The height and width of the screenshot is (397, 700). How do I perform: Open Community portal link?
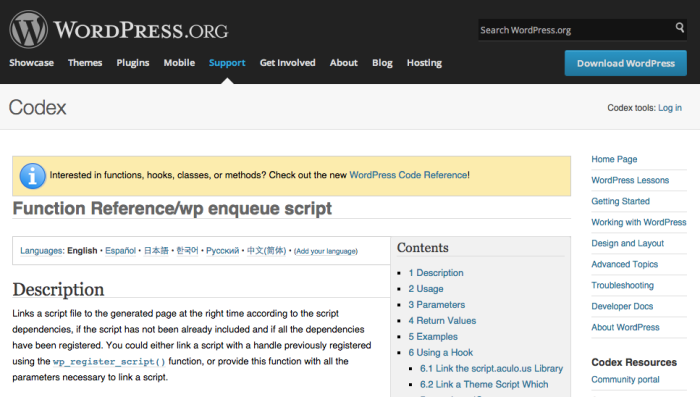coord(625,380)
